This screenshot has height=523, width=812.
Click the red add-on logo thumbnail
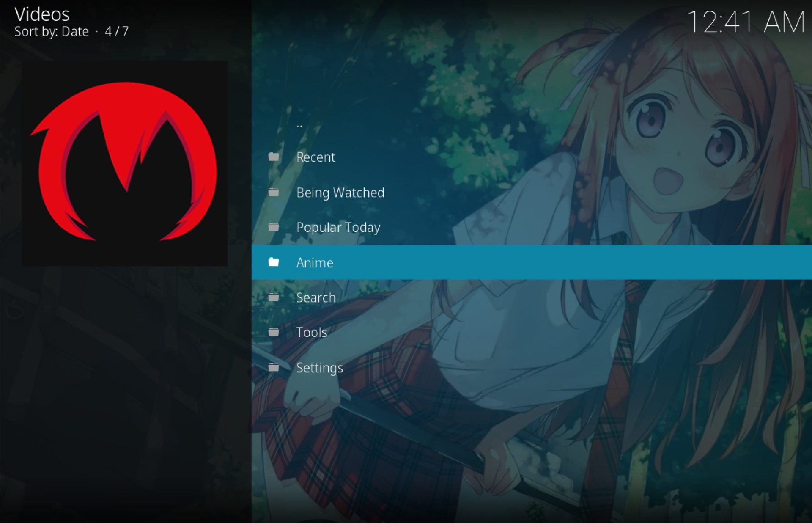click(x=124, y=163)
